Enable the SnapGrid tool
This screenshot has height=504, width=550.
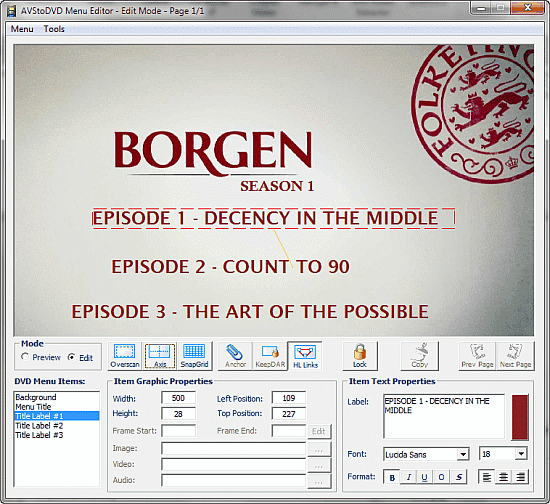tap(194, 356)
